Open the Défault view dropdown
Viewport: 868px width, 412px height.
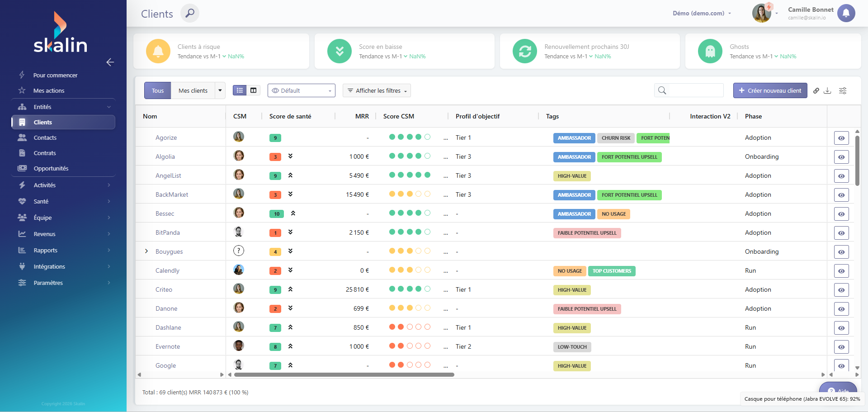point(302,90)
